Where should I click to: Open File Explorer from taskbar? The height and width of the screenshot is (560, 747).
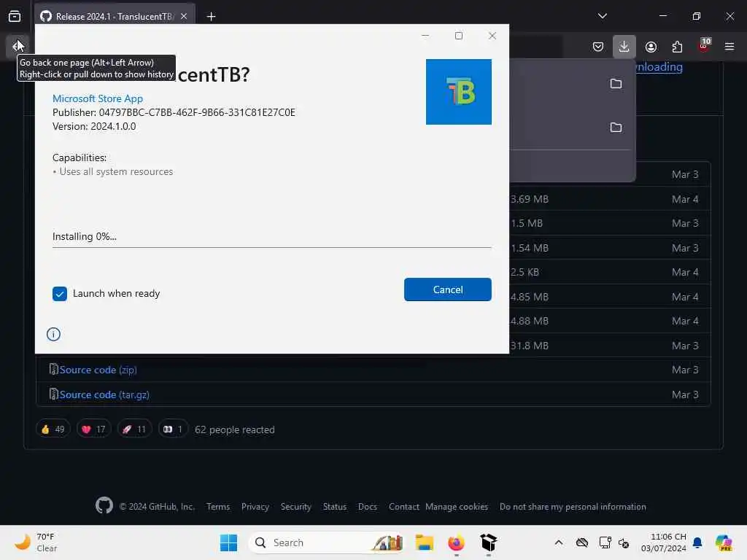coord(424,542)
